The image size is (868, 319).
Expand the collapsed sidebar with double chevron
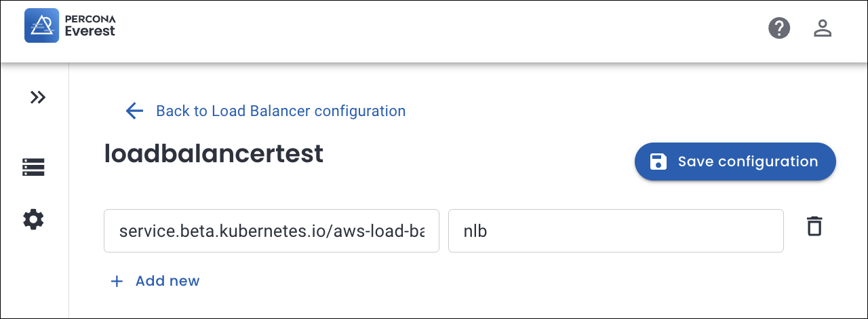[x=38, y=97]
